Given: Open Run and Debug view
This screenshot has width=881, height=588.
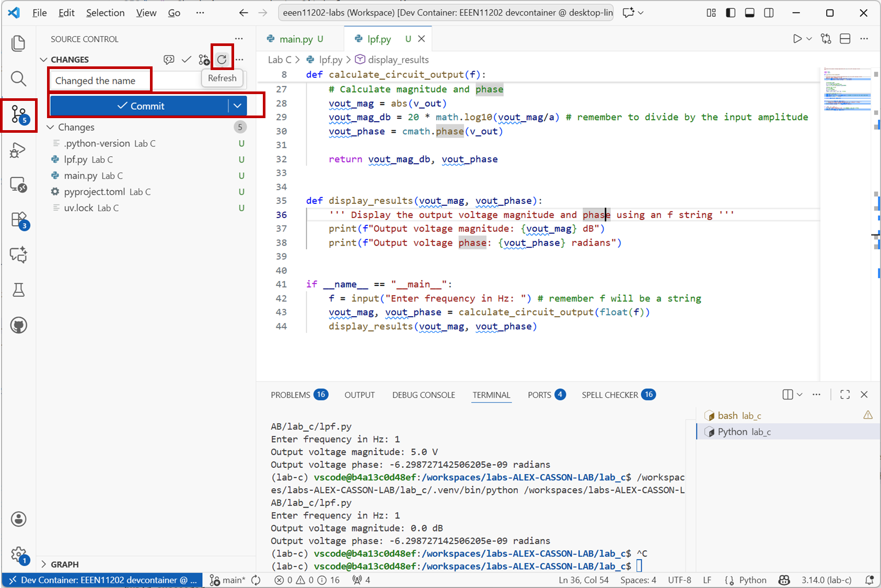Looking at the screenshot, I should [x=18, y=151].
